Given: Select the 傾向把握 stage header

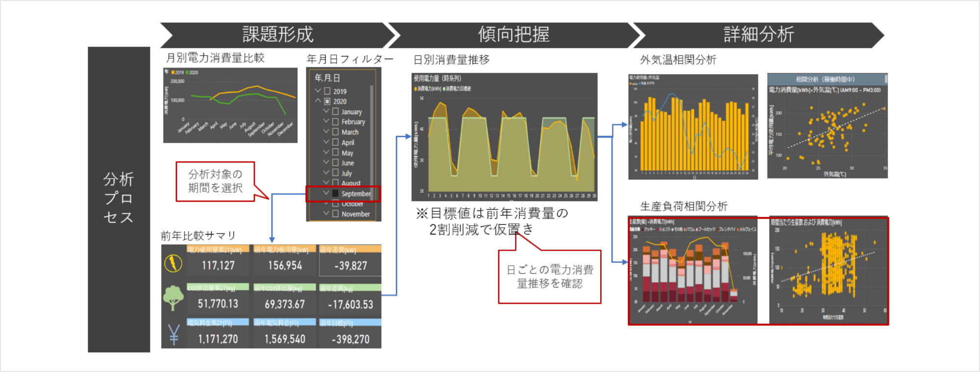Looking at the screenshot, I should point(514,35).
